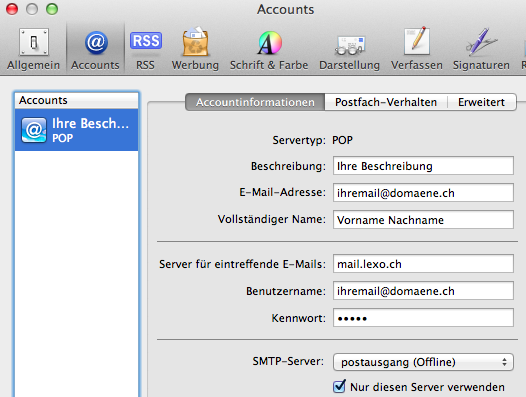Click the Beschreibung input field

[x=423, y=165]
